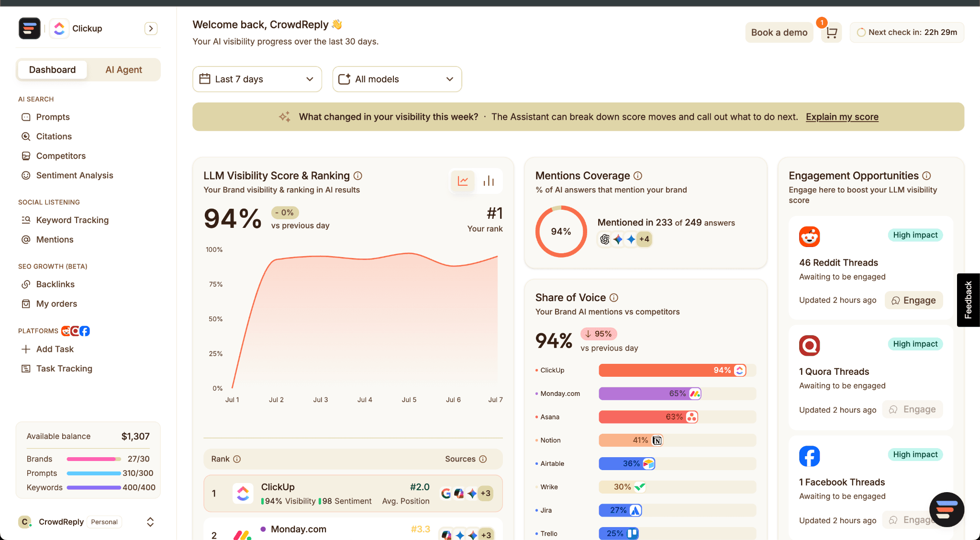Open the All models dropdown
The height and width of the screenshot is (540, 980).
[397, 79]
